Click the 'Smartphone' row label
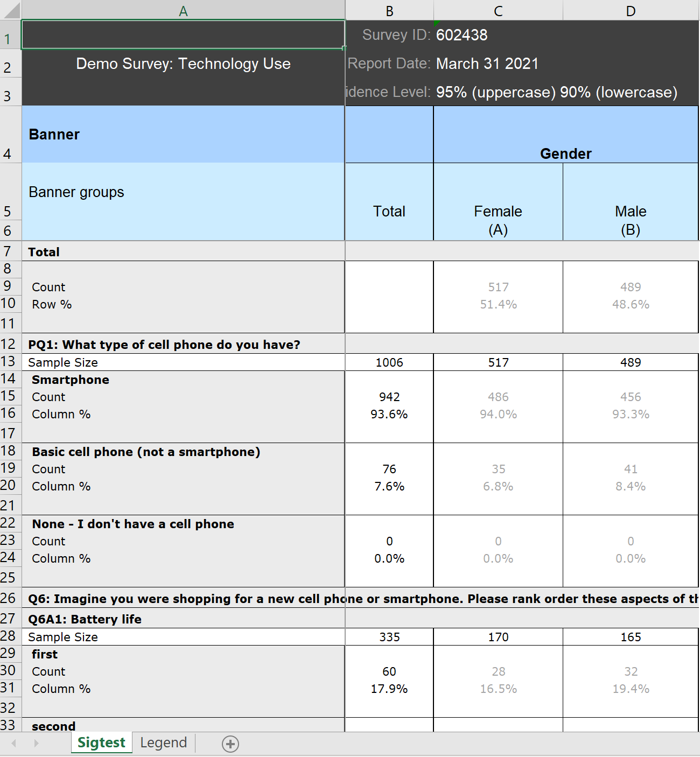Image resolution: width=700 pixels, height=757 pixels. coord(71,380)
